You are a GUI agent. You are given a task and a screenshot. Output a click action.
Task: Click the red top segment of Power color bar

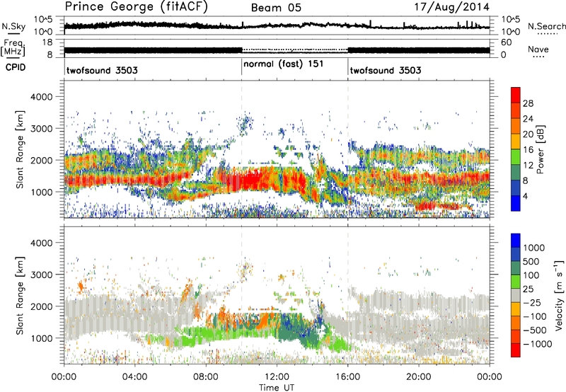click(x=516, y=96)
